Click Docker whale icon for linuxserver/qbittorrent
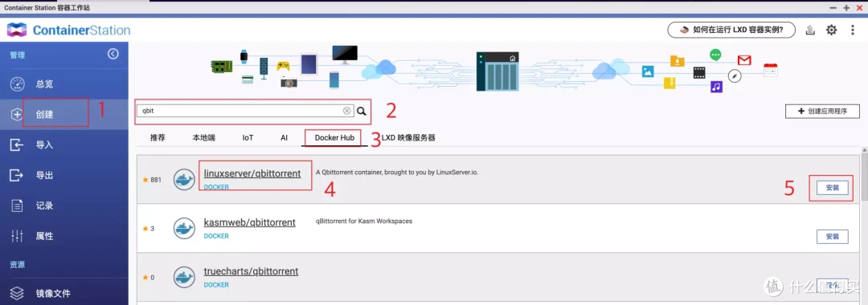Viewport: 868px width, 305px height. click(x=184, y=180)
